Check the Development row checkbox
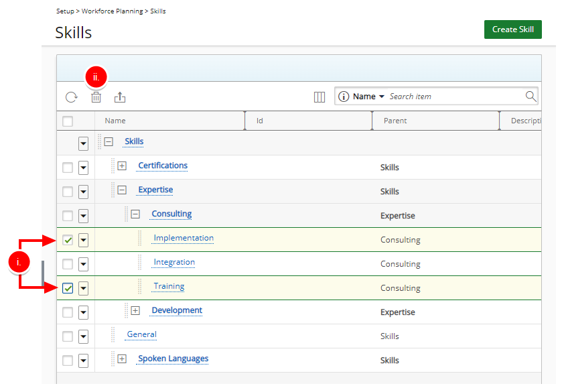564x392 pixels. [x=68, y=312]
